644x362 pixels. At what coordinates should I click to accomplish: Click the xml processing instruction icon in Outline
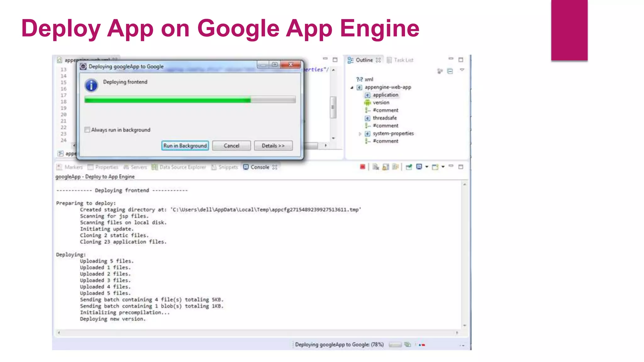[359, 80]
